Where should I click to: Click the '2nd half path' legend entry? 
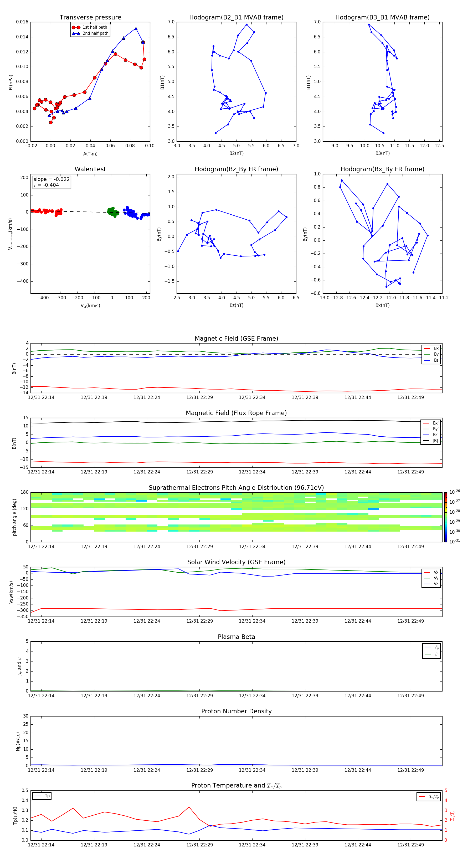[90, 33]
